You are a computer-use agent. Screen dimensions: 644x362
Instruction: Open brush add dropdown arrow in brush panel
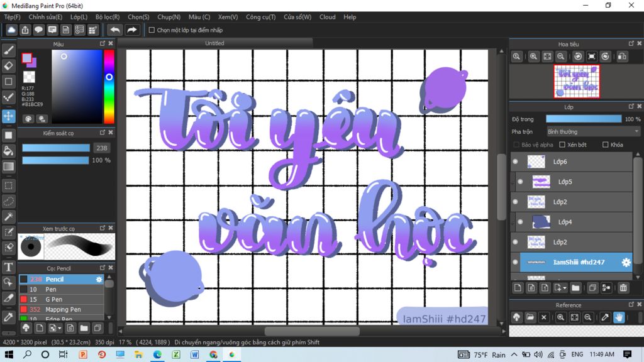(60, 328)
